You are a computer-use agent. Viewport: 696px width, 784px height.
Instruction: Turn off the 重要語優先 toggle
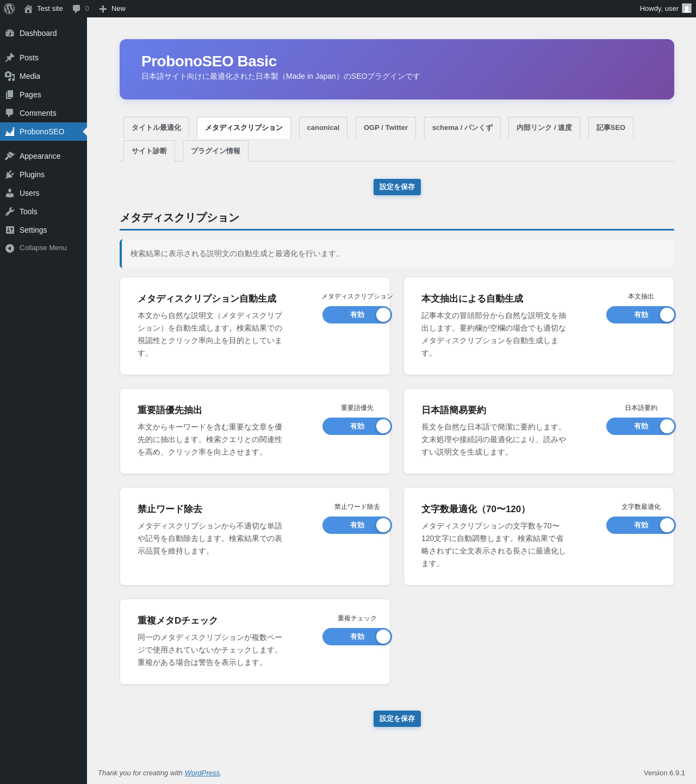357,426
